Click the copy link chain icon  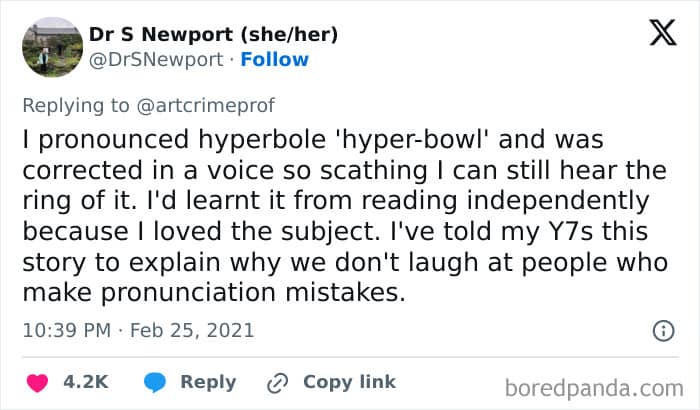coord(276,382)
